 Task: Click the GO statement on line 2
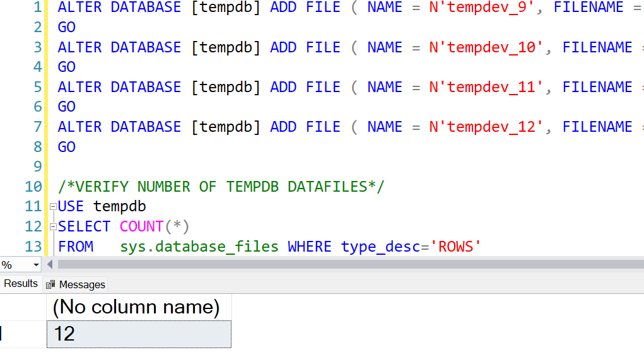pos(66,28)
